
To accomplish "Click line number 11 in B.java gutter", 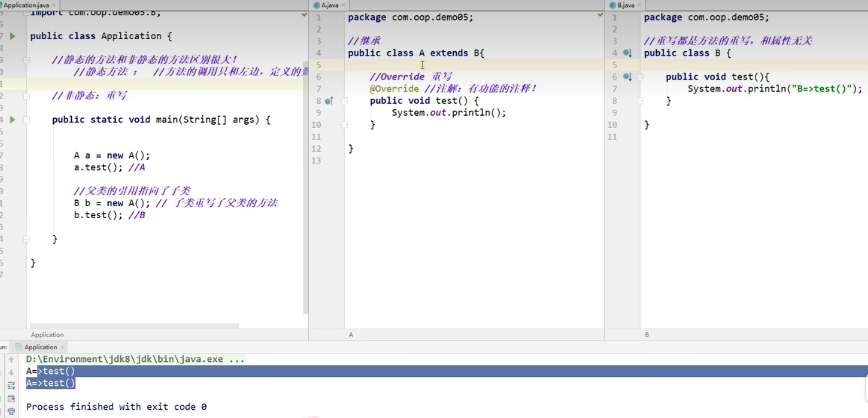I will [612, 136].
